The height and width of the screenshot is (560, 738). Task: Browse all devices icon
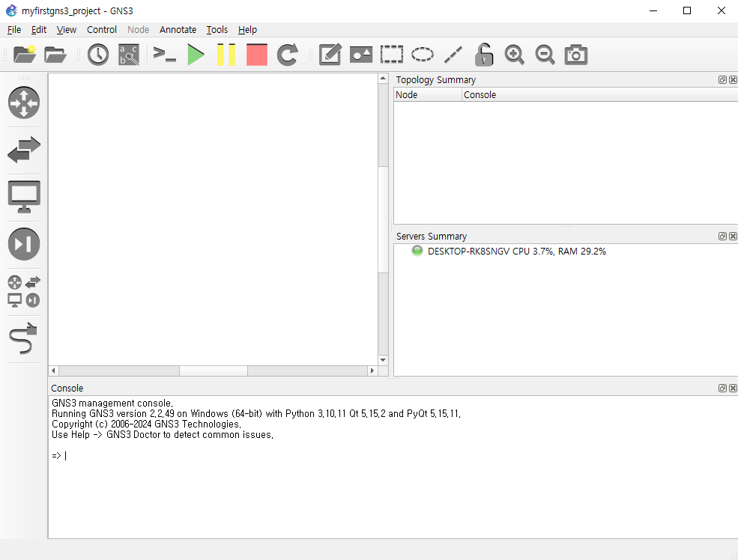click(24, 291)
